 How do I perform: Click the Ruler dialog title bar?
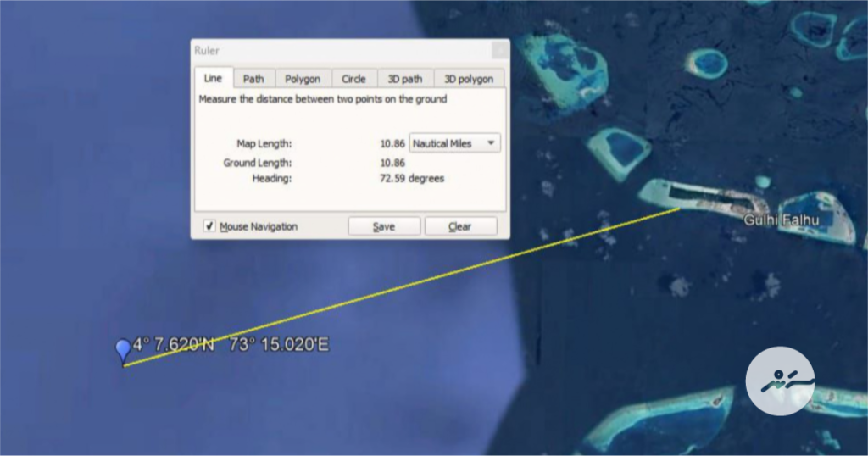click(339, 51)
